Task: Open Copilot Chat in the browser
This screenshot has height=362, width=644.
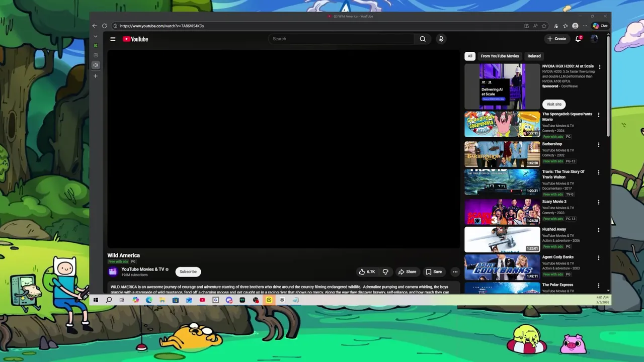Action: pyautogui.click(x=600, y=26)
